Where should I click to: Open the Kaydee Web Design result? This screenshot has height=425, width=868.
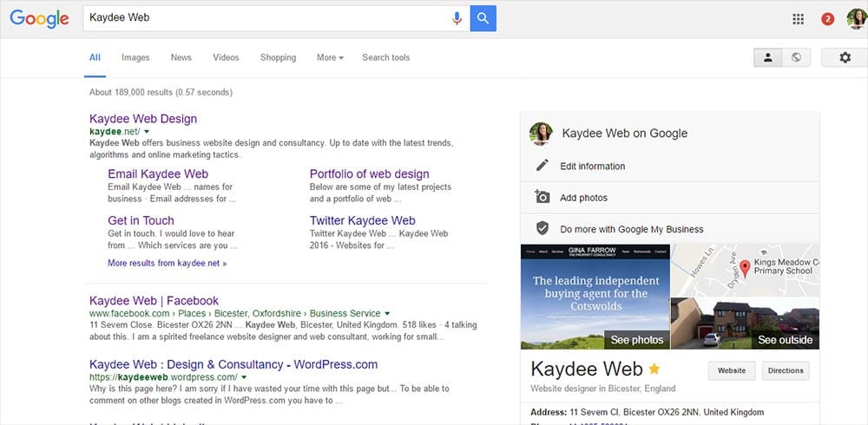[x=143, y=119]
